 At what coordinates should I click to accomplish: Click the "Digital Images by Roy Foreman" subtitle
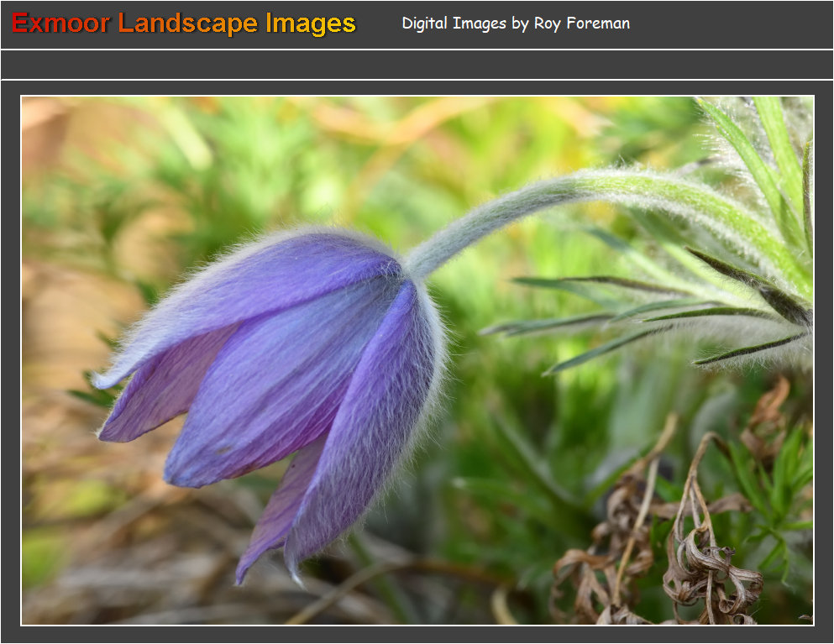coord(516,24)
